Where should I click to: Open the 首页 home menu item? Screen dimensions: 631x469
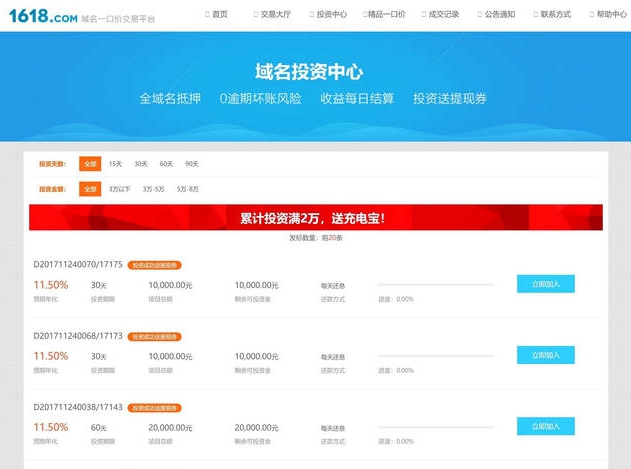(x=217, y=14)
